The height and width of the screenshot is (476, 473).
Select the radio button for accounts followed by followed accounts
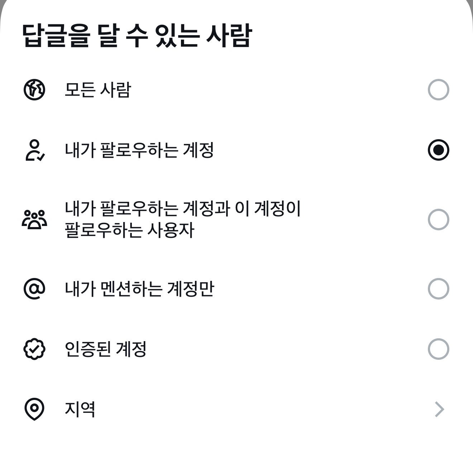[x=439, y=220]
